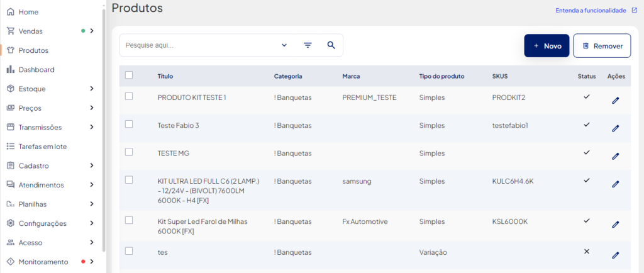Check the Kit Super Led Farol checkbox

(129, 220)
